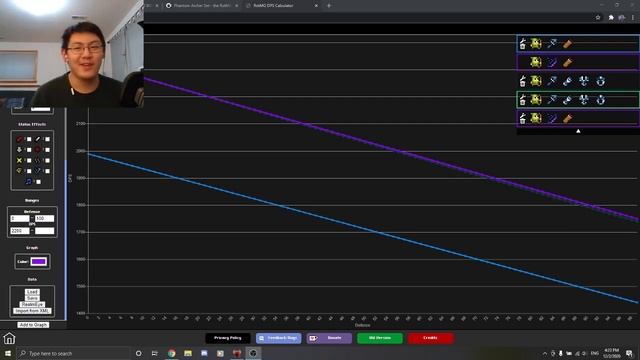Open File Explorer from the taskbar

[x=188, y=353]
